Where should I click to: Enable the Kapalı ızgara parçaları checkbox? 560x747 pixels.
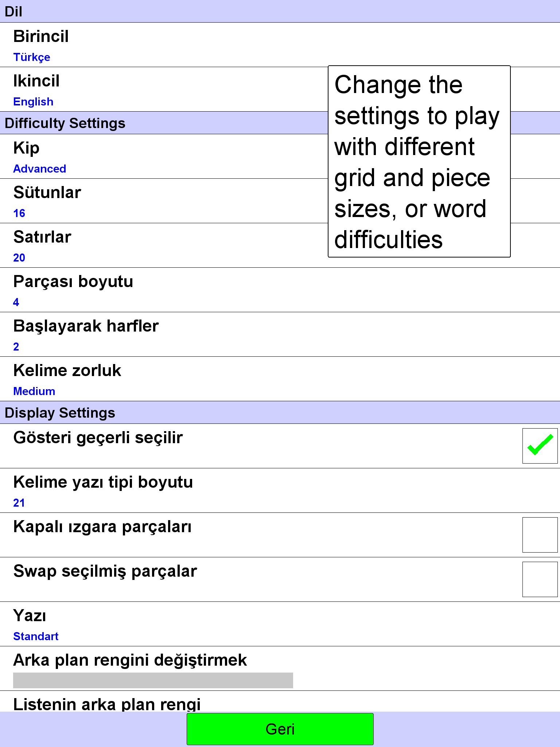(540, 535)
